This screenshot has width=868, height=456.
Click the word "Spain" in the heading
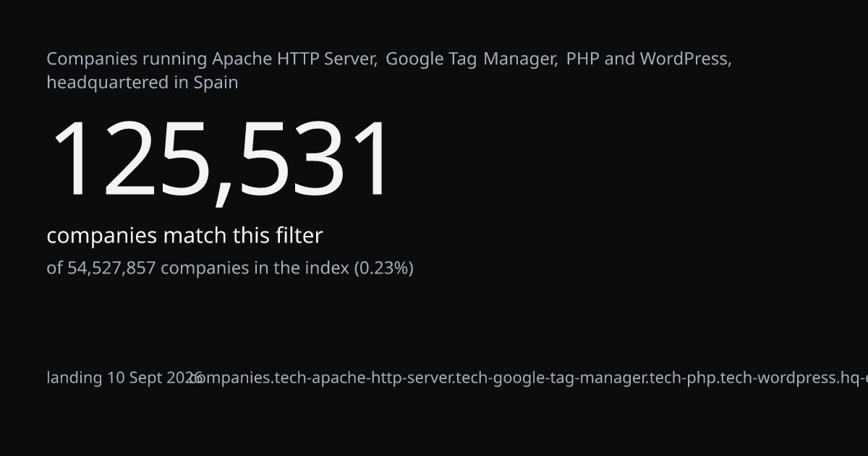[216, 83]
